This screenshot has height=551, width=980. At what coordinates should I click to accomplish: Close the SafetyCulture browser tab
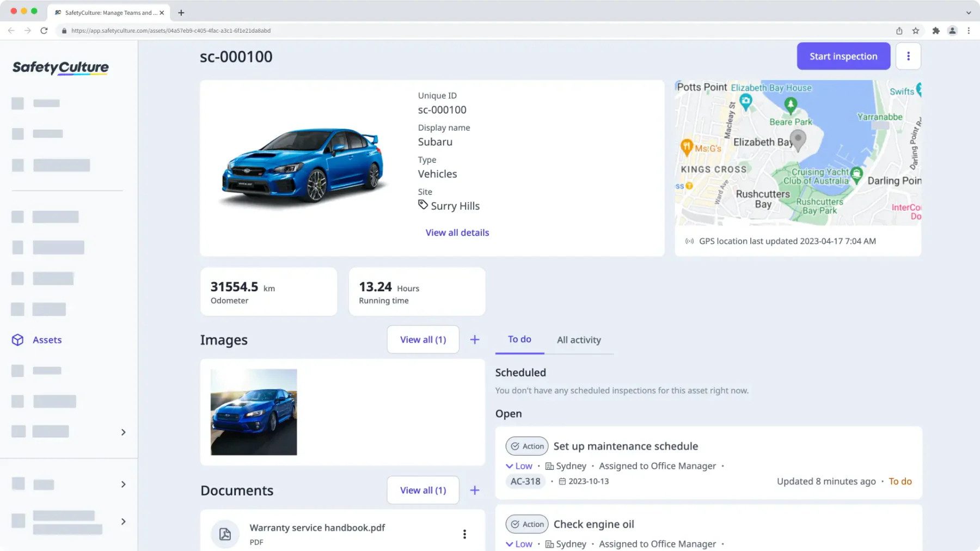(x=162, y=13)
